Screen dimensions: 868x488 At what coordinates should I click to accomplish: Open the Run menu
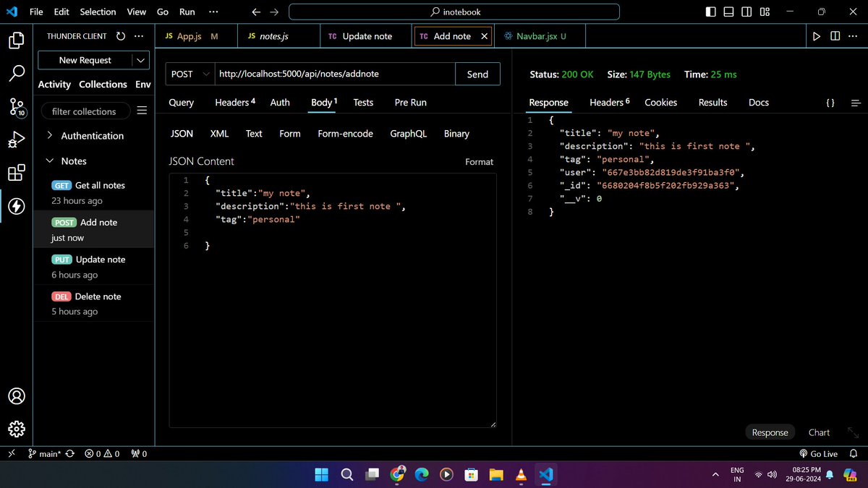click(x=187, y=12)
